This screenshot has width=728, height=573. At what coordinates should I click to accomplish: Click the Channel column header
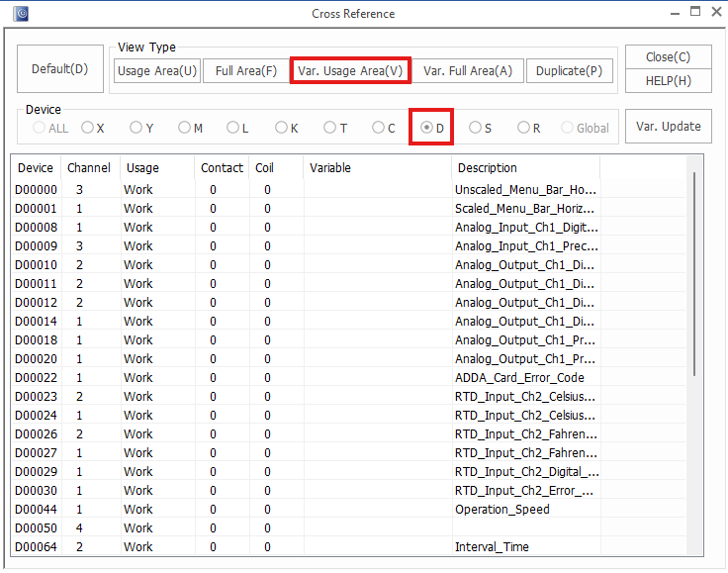point(88,168)
